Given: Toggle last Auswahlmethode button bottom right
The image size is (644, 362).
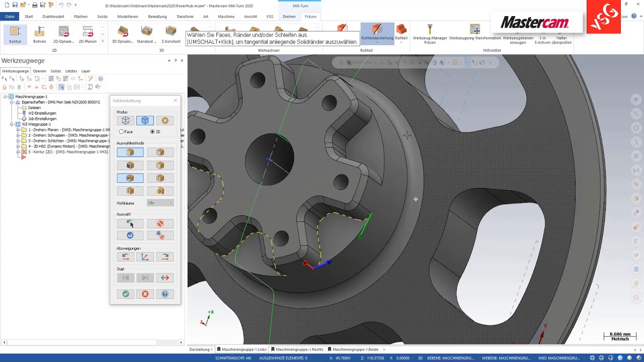Looking at the screenshot, I should [160, 191].
